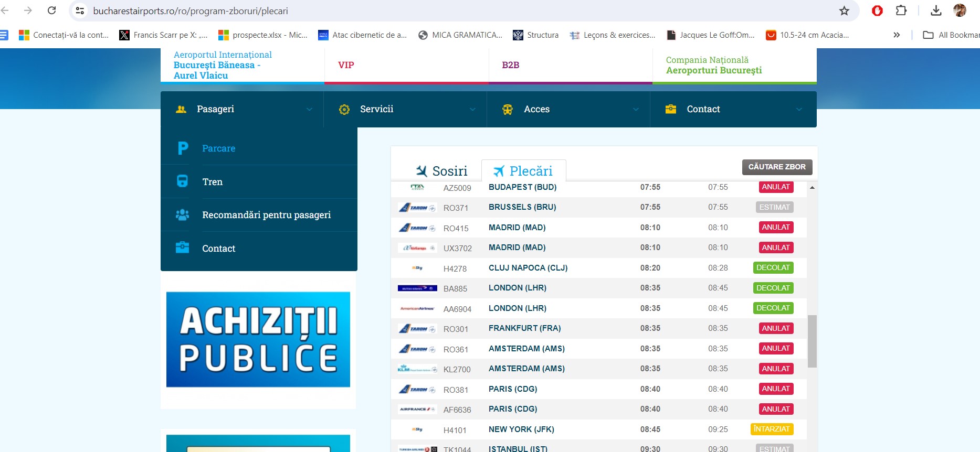This screenshot has width=980, height=452.
Task: Click the flight list scrollbar thumb
Action: [812, 341]
